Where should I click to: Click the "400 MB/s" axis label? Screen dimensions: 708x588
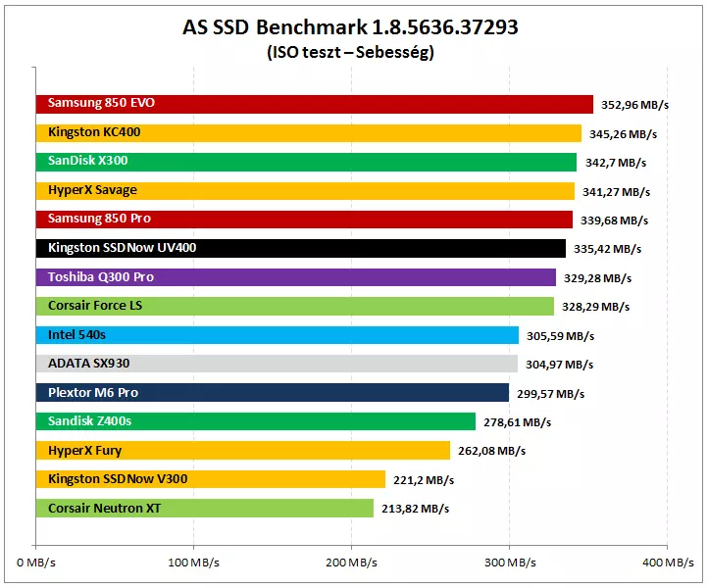click(668, 563)
